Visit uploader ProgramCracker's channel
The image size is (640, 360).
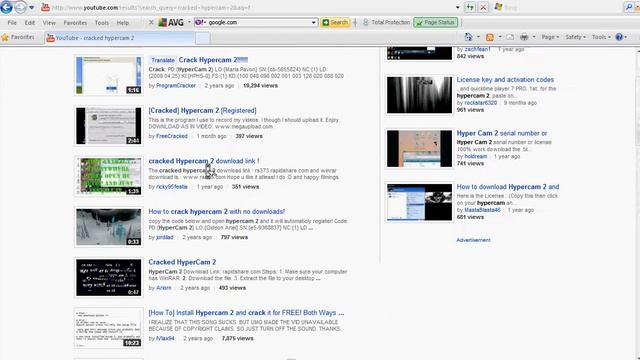coord(176,86)
